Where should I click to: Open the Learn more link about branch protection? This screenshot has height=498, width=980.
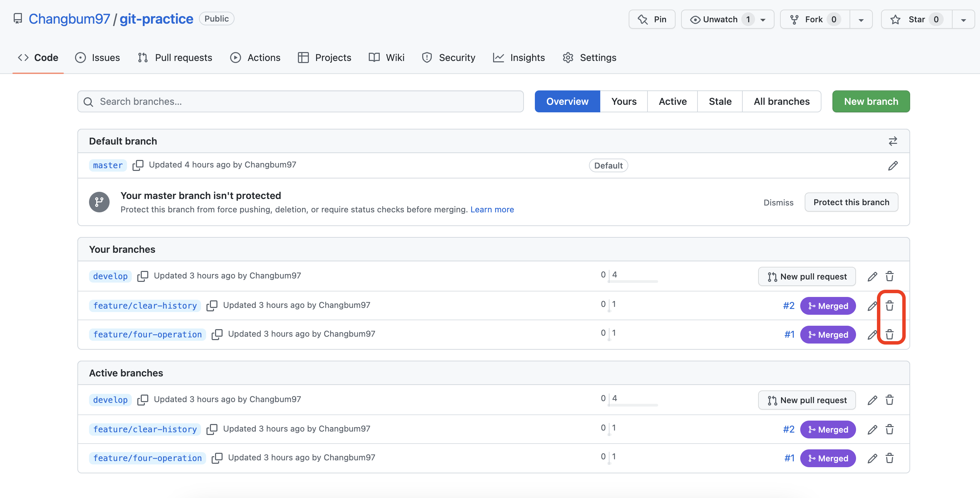[x=492, y=209]
